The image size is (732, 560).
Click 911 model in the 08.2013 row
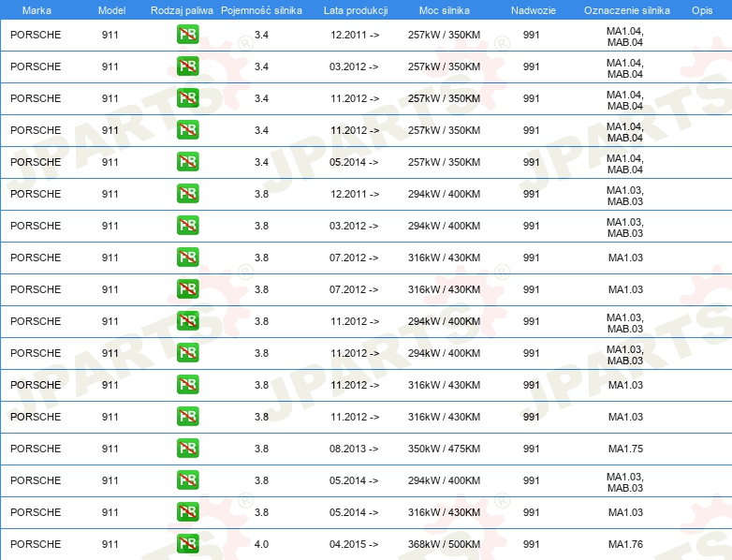coord(110,449)
